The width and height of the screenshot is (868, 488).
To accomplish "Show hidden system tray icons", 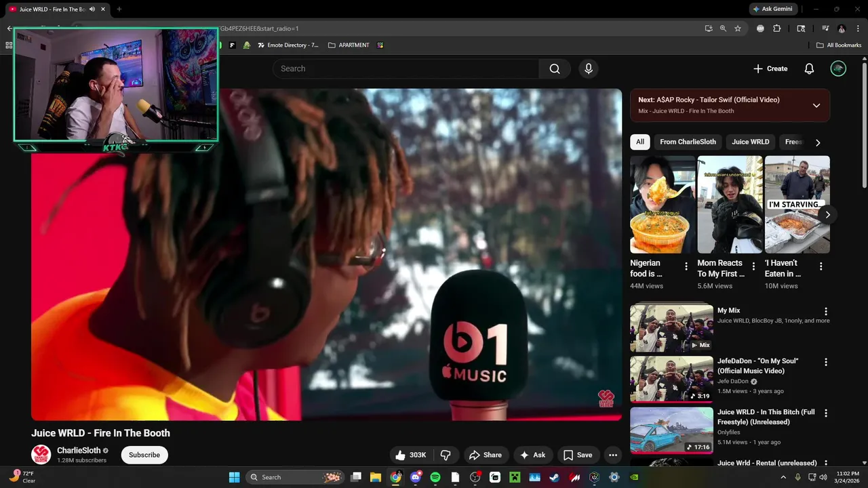I will coord(783,477).
